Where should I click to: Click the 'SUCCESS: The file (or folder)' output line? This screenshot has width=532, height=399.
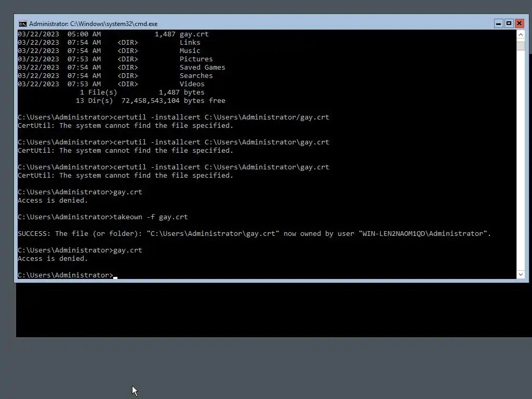click(x=254, y=233)
